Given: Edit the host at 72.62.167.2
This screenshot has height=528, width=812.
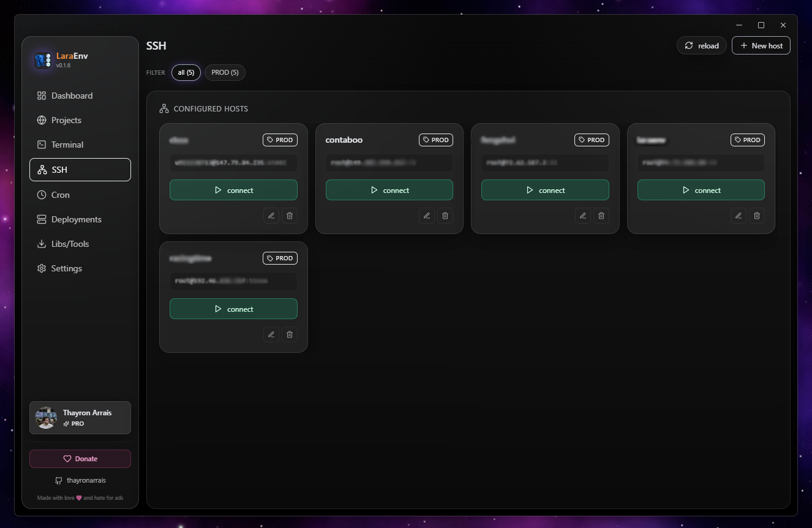Looking at the screenshot, I should pyautogui.click(x=583, y=216).
